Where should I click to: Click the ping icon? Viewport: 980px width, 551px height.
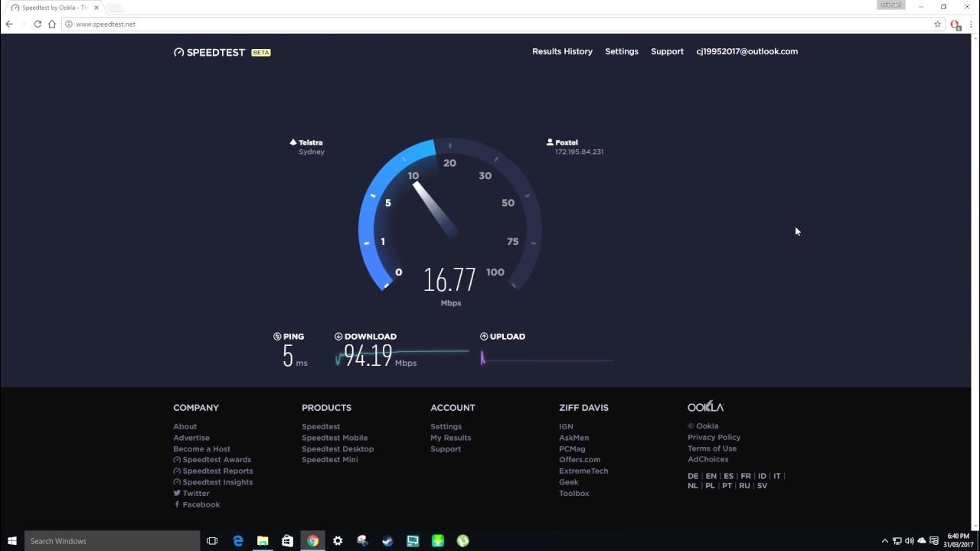tap(277, 336)
